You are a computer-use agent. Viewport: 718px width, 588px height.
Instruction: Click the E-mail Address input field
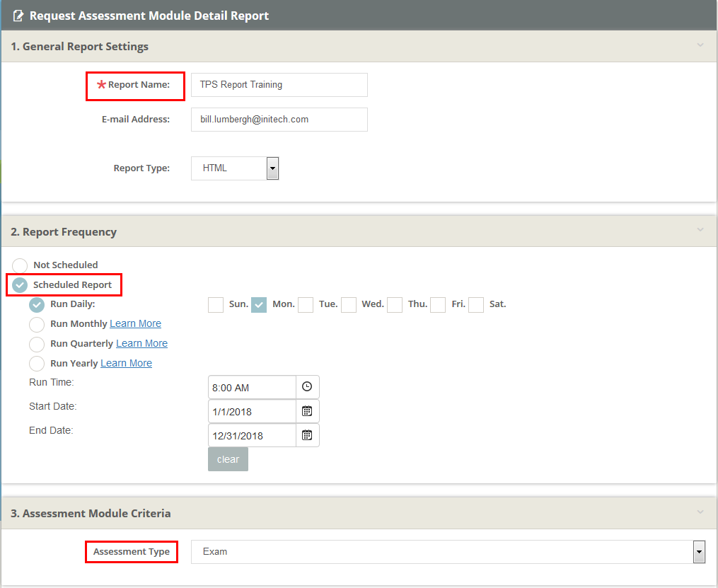(279, 120)
